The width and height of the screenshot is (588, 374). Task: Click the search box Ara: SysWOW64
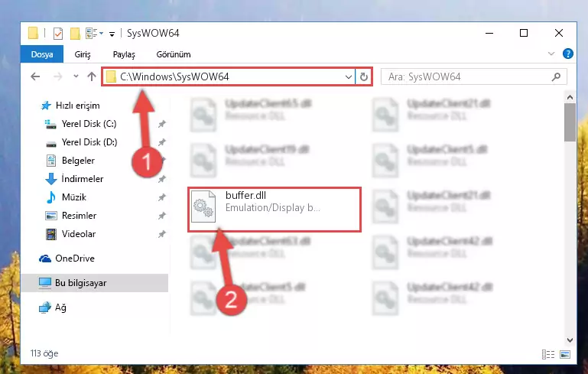473,77
